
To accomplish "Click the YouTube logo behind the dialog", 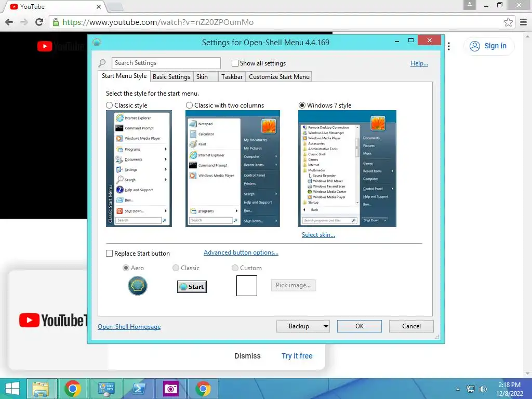I will (x=60, y=46).
